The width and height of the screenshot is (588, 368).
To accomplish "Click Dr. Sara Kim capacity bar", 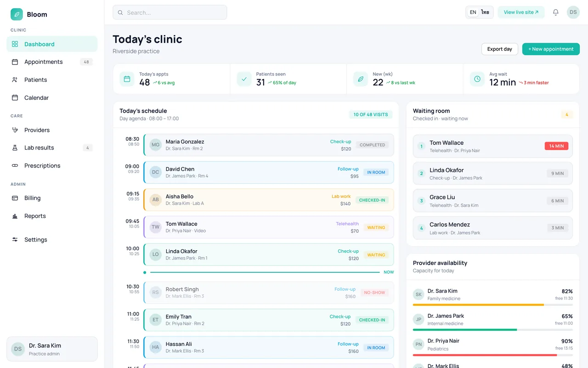I will click(x=493, y=305).
